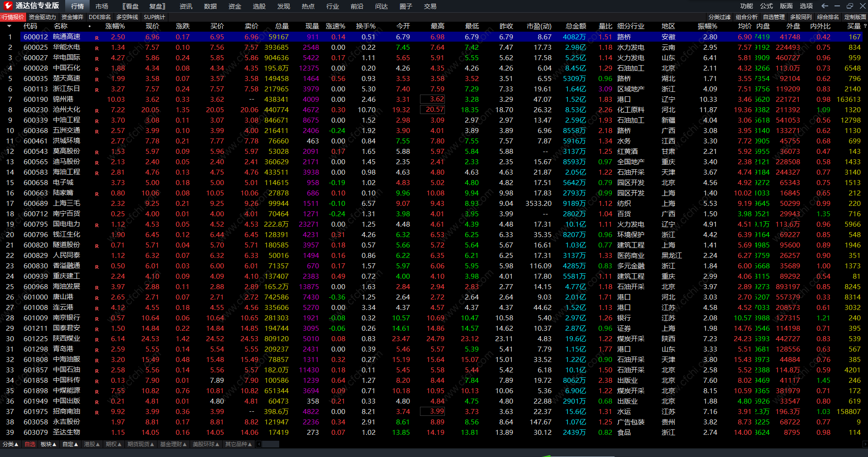Switch to the 行情报价 sub-tab

(13, 17)
